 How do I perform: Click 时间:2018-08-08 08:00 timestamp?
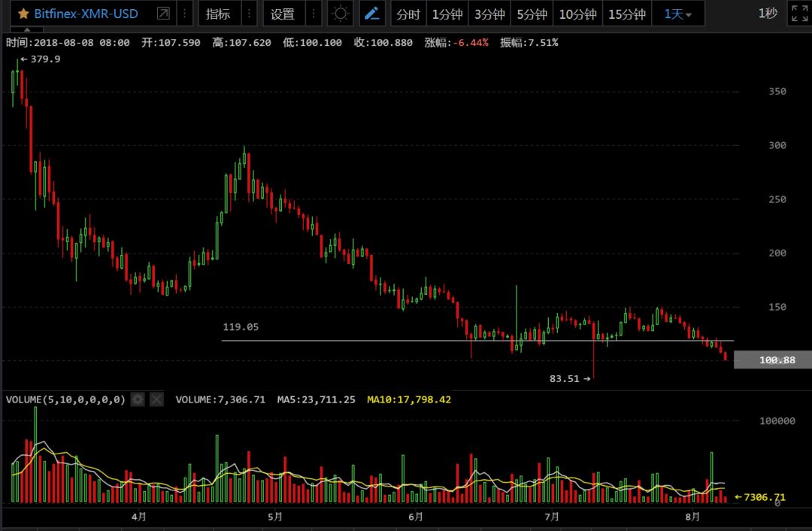click(68, 42)
